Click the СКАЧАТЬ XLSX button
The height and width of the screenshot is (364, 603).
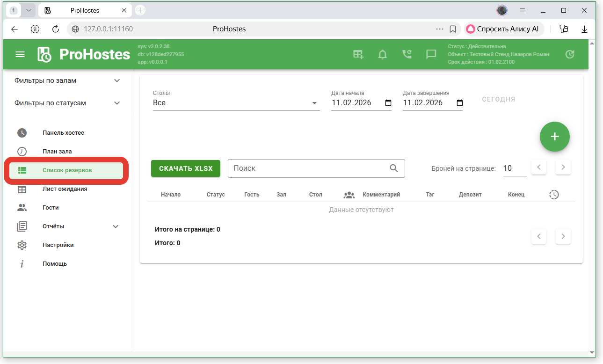click(x=185, y=168)
